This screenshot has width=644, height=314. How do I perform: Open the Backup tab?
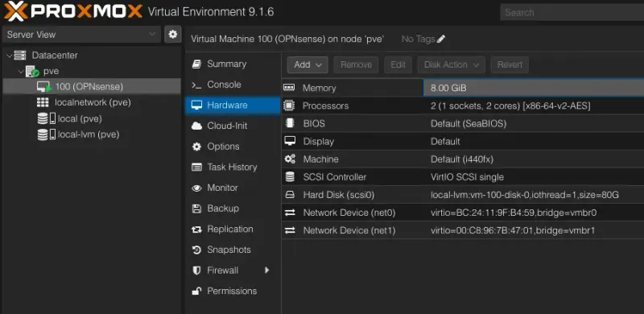233,209
